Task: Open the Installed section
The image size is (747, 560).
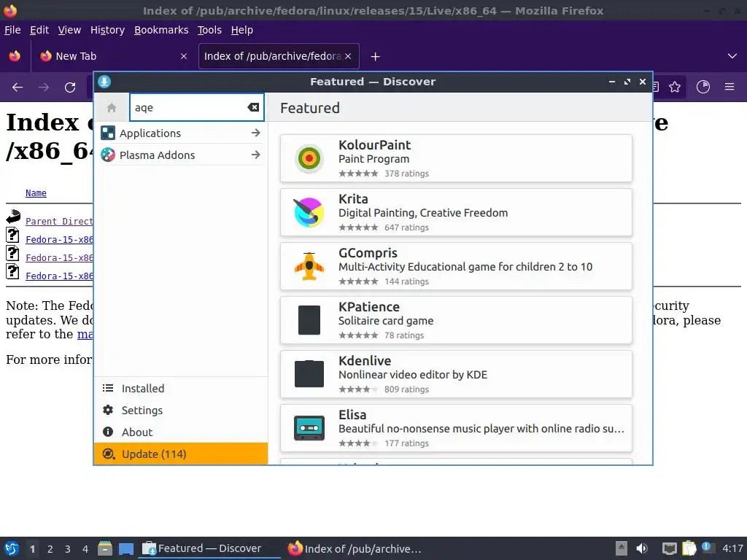Action: (x=181, y=388)
